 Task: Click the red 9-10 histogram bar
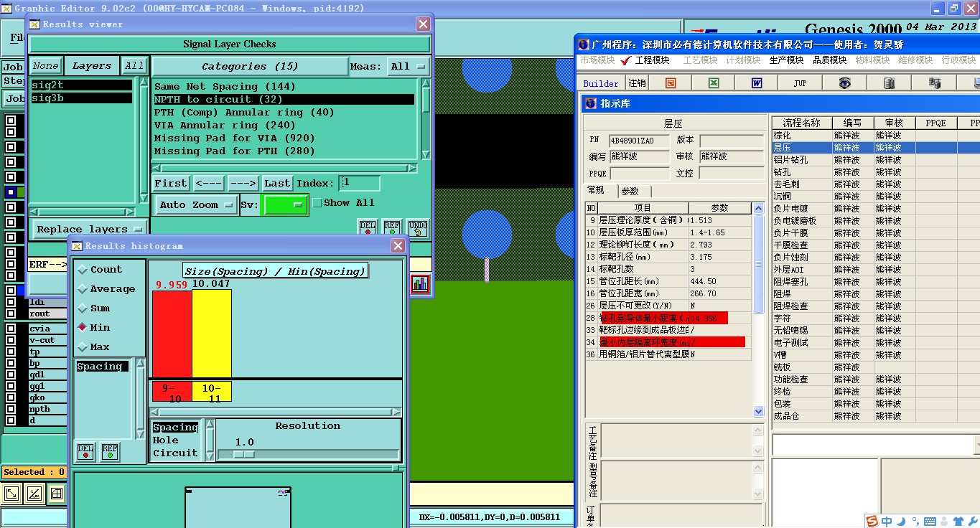[172, 334]
